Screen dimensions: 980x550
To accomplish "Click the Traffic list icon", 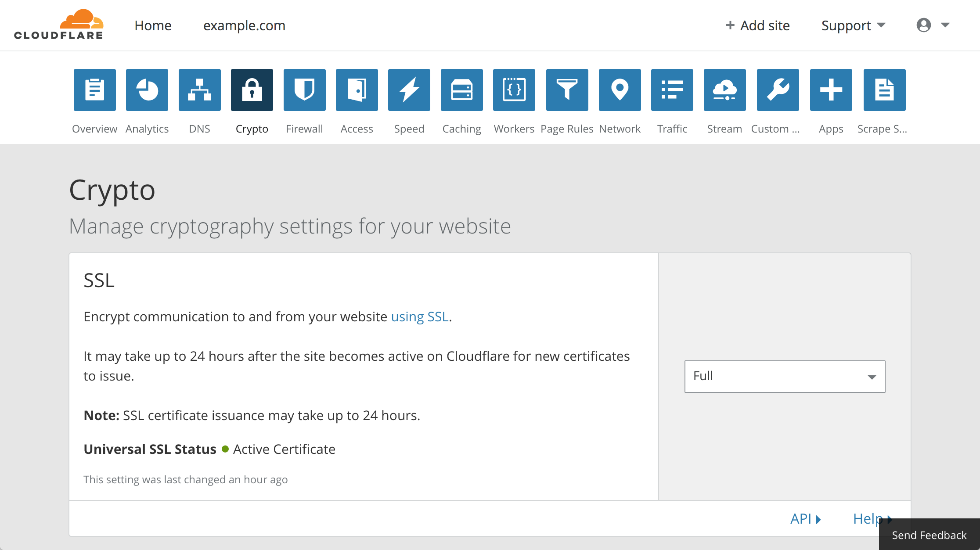I will (x=672, y=90).
